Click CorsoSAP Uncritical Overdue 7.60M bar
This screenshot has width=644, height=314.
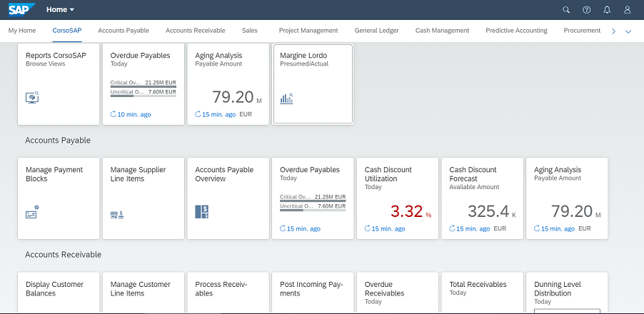[x=144, y=96]
